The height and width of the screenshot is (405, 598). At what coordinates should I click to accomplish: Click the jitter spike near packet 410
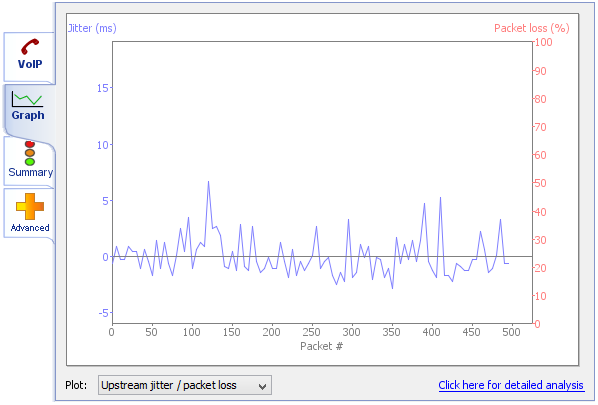coord(440,198)
